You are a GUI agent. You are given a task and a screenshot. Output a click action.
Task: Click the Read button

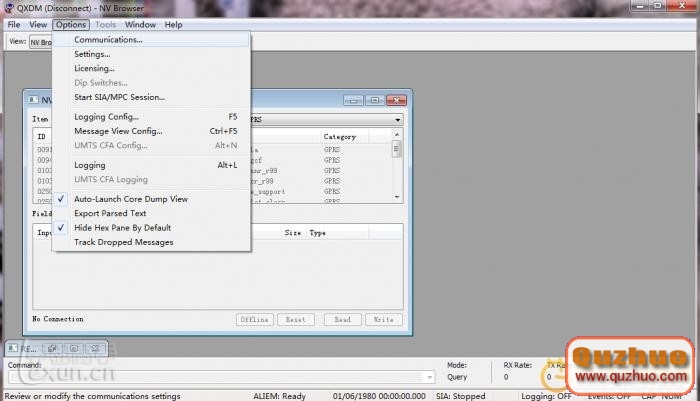342,319
